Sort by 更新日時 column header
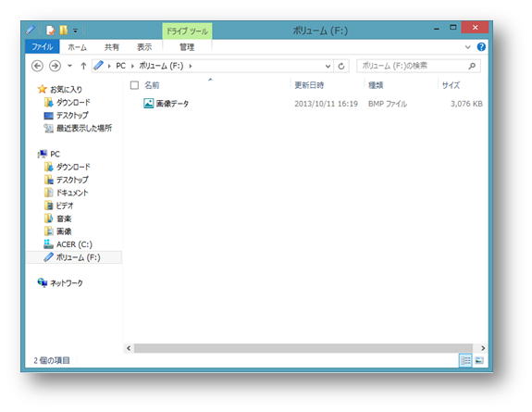This screenshot has height=412, width=532. [309, 85]
